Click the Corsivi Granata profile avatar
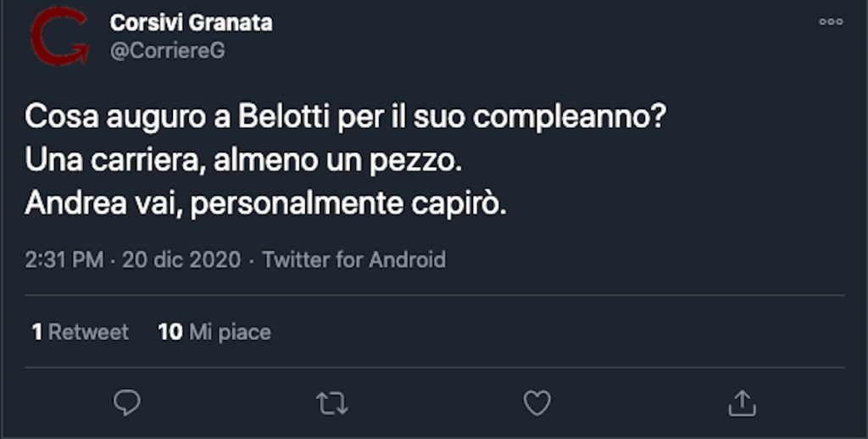This screenshot has height=439, width=868. tap(58, 36)
